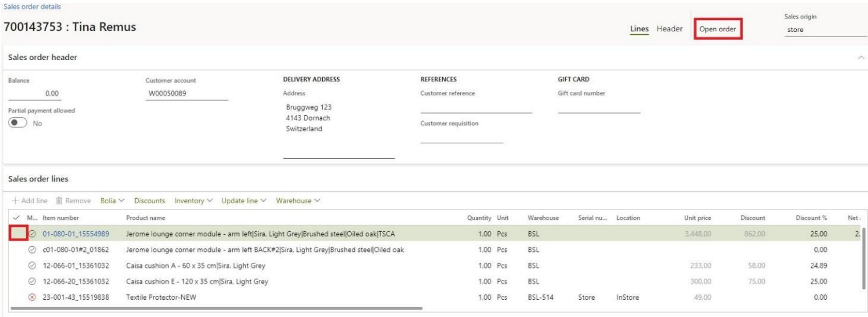Viewport: 868px width, 317px height.
Task: Expand the Inventory dropdown menu
Action: (194, 201)
